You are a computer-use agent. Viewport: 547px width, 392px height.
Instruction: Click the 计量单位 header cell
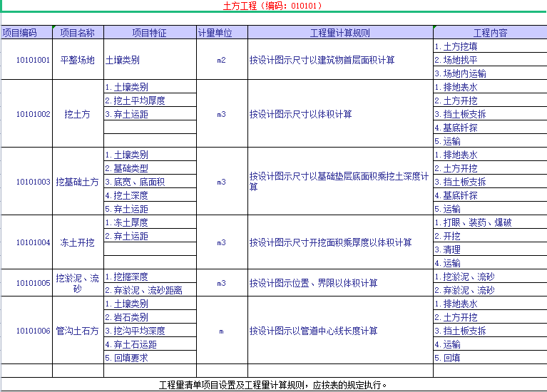pyautogui.click(x=222, y=33)
